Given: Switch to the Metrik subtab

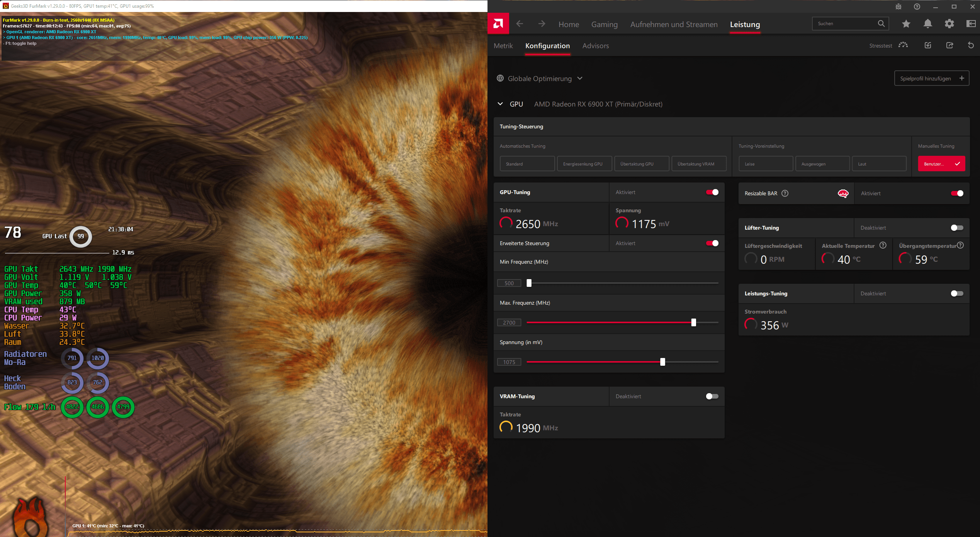Looking at the screenshot, I should (x=503, y=46).
